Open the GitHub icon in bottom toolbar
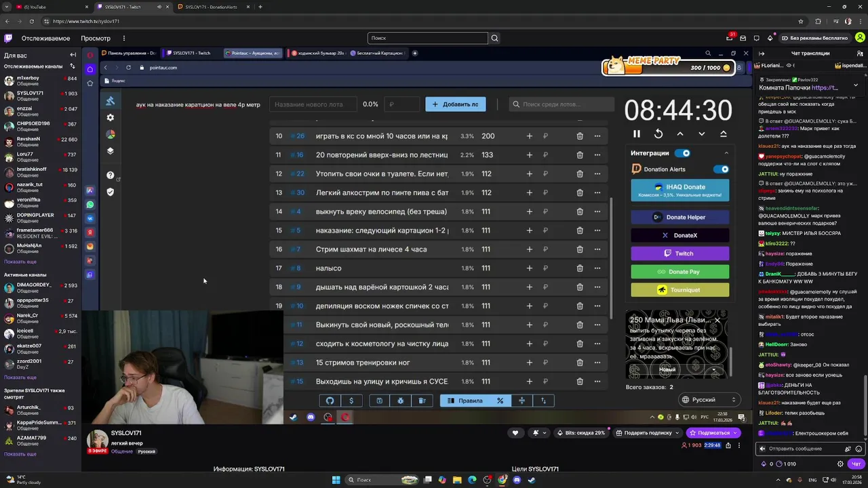Viewport: 868px width, 488px height. 330,401
